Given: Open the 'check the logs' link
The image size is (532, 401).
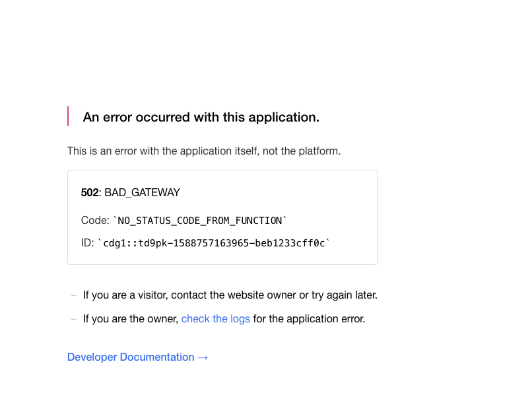Looking at the screenshot, I should 215,319.
